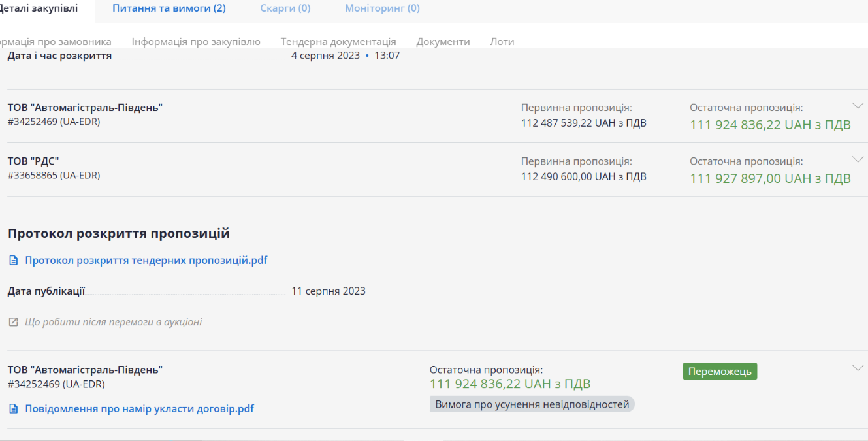This screenshot has width=868, height=441.
Task: Jump to Інформація про замовника section
Action: [x=56, y=41]
